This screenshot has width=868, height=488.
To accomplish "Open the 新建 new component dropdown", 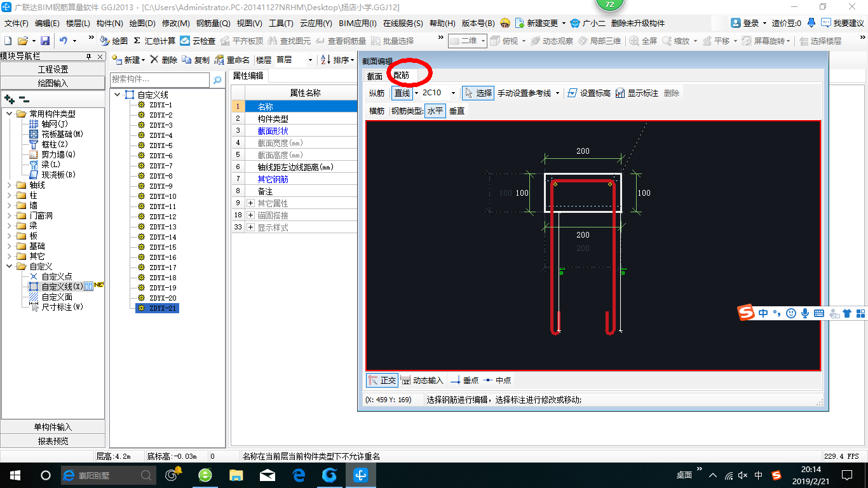I will (143, 60).
